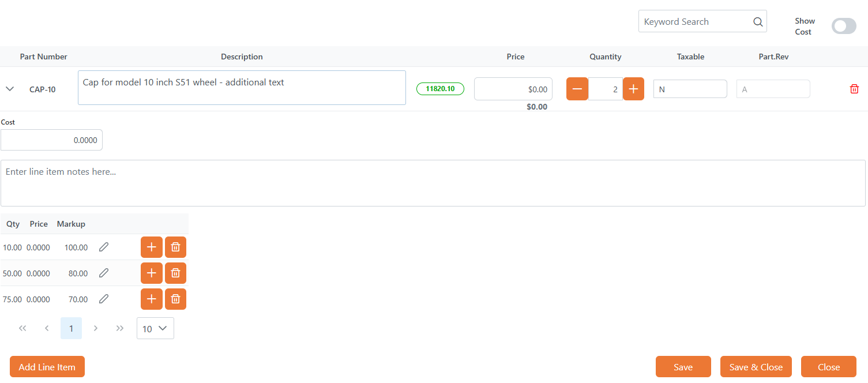Increase quantity using the plus stepper
868x383 pixels.
coord(633,88)
